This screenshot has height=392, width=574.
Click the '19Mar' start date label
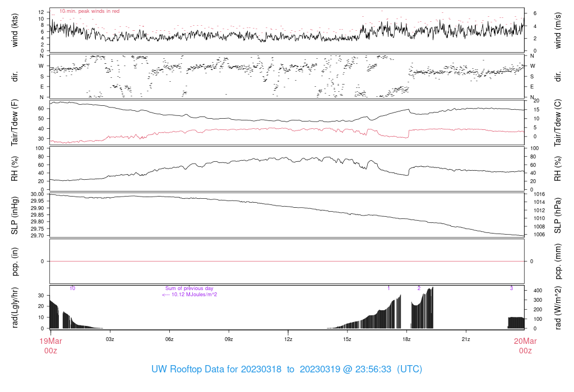point(50,341)
